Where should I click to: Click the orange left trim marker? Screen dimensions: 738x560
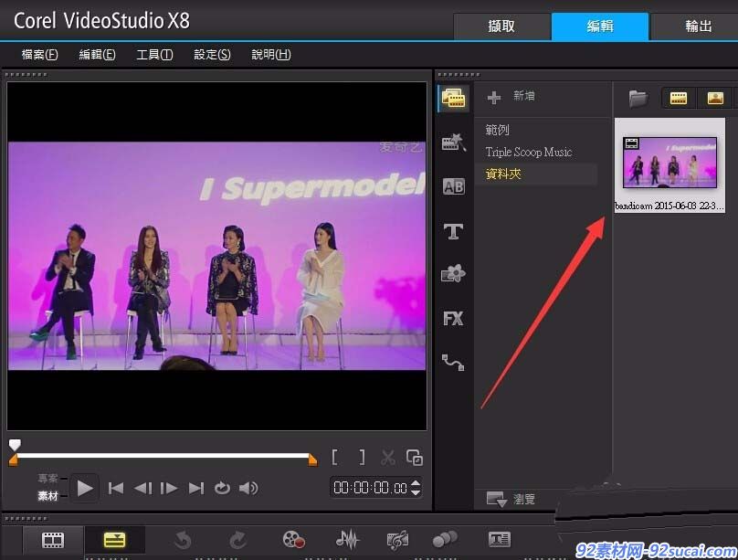13,460
